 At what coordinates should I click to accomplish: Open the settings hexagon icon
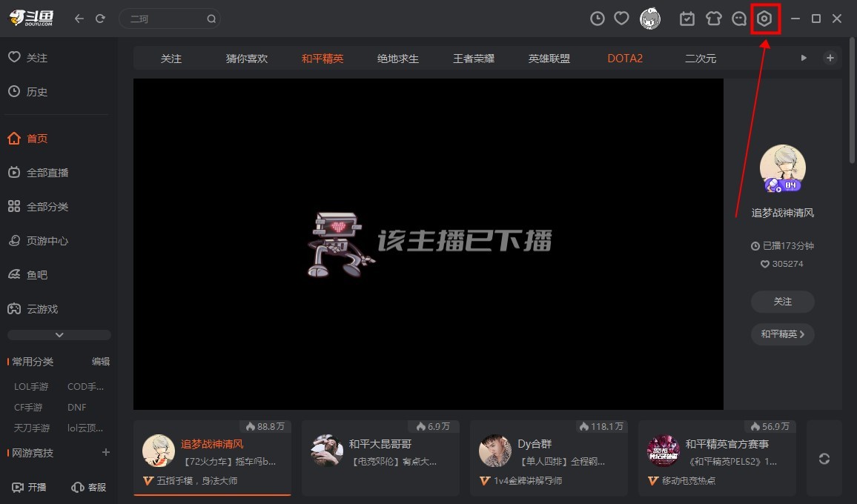point(764,19)
